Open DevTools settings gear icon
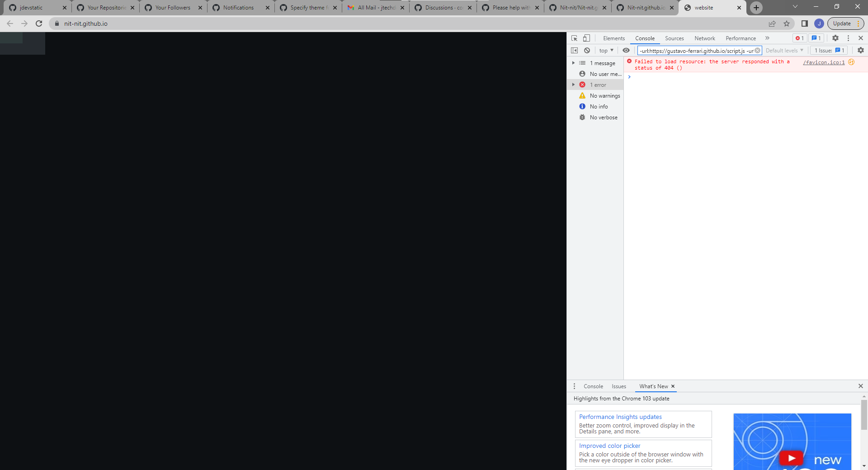Image resolution: width=868 pixels, height=470 pixels. [x=835, y=38]
